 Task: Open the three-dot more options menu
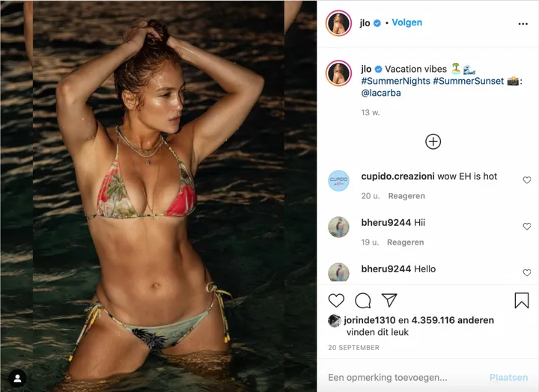pyautogui.click(x=523, y=24)
